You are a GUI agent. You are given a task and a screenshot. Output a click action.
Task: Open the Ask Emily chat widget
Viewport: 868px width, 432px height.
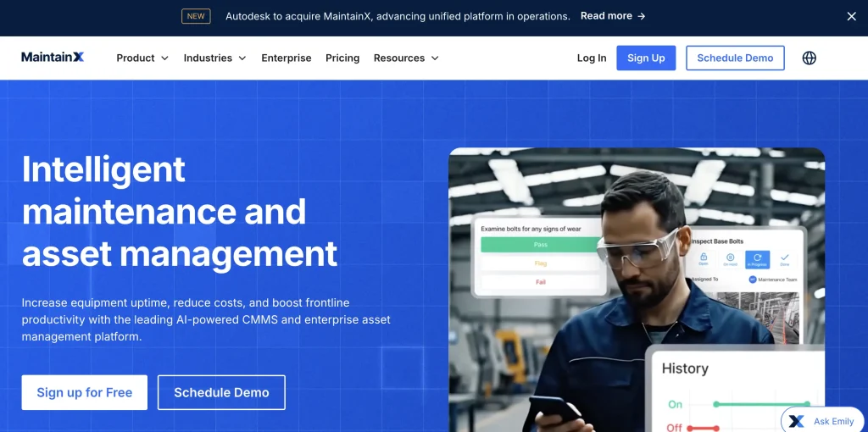824,421
